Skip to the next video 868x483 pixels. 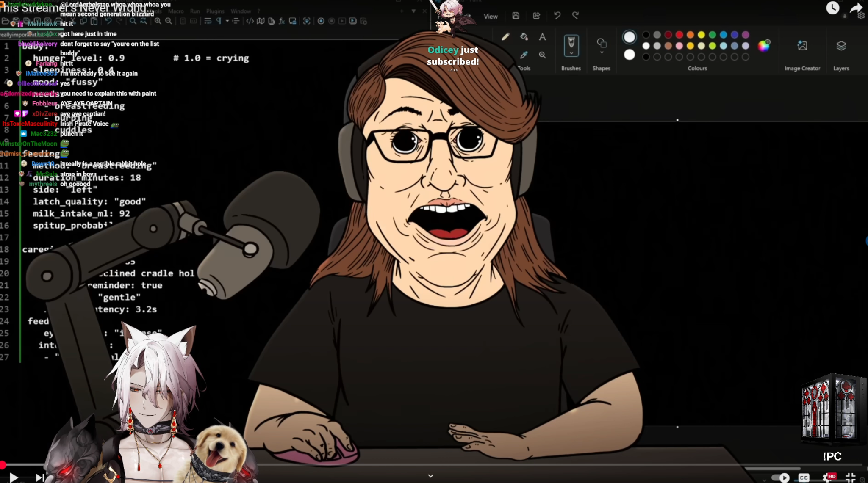pyautogui.click(x=40, y=477)
